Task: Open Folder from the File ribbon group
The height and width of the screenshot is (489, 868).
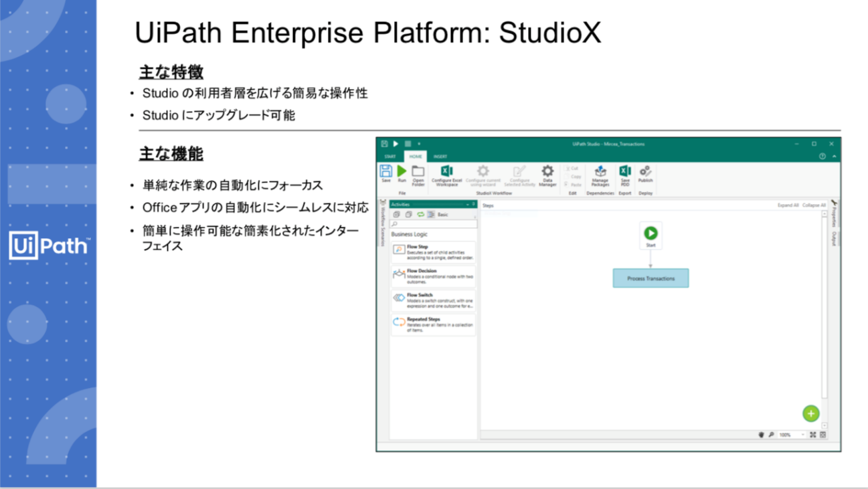Action: coord(418,175)
